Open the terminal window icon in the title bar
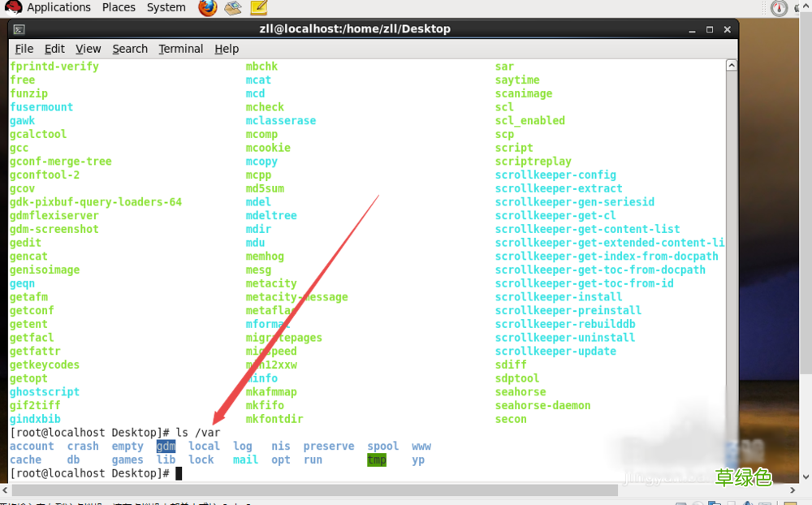This screenshot has height=505, width=812. coord(18,28)
